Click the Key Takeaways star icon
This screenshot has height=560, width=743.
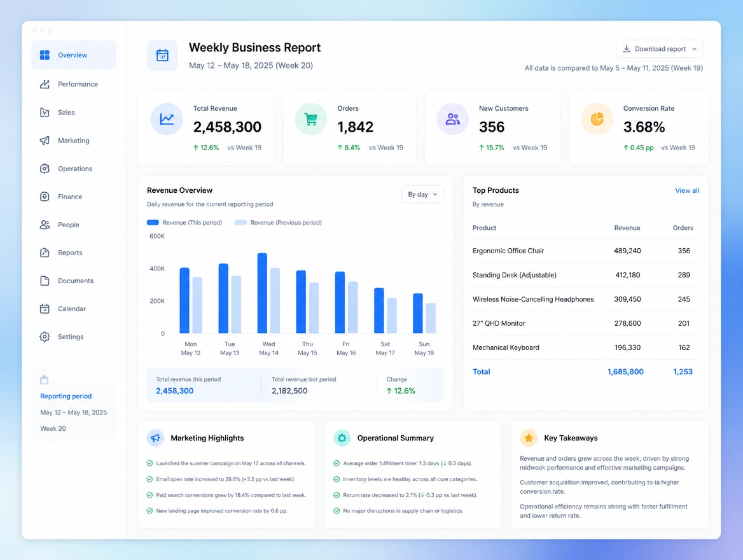point(529,438)
